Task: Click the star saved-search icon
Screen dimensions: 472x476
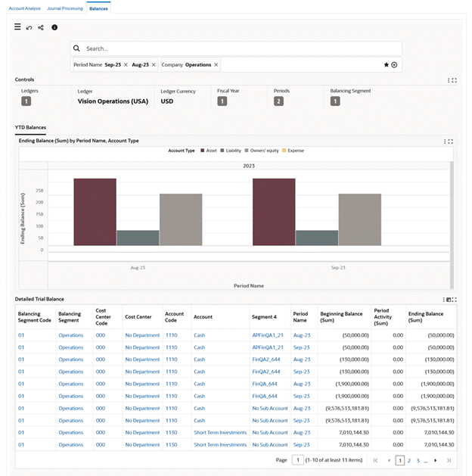Action: coord(387,64)
